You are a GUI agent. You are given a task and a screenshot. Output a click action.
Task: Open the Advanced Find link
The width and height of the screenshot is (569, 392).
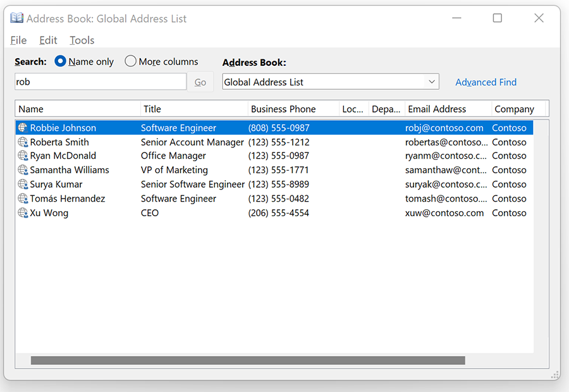pyautogui.click(x=486, y=82)
